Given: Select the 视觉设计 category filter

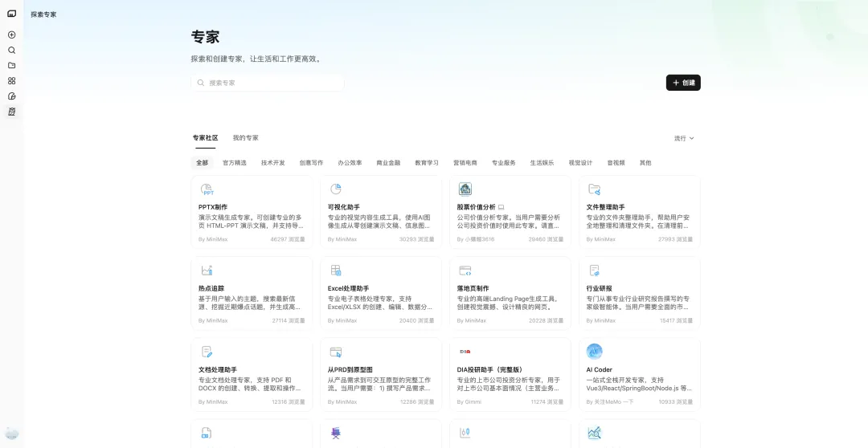Looking at the screenshot, I should [580, 163].
